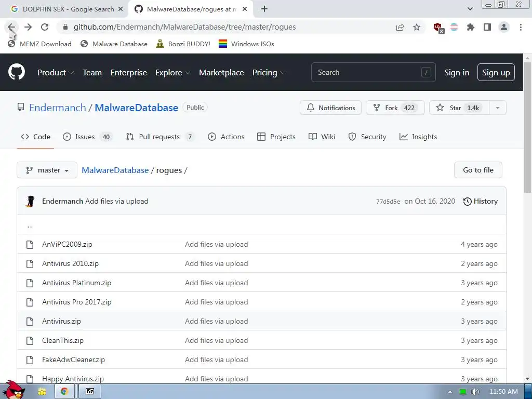The width and height of the screenshot is (532, 399).
Task: Select the Code tab
Action: [35, 137]
